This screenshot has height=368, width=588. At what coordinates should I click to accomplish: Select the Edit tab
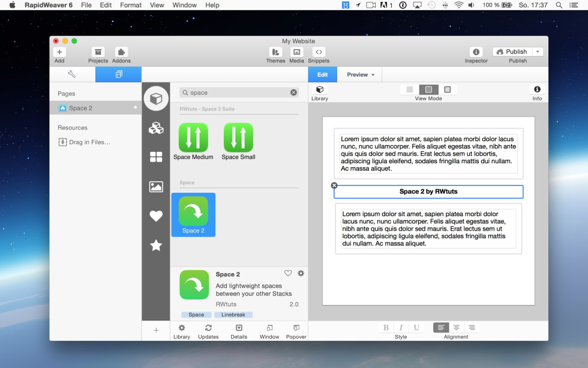[x=323, y=74]
